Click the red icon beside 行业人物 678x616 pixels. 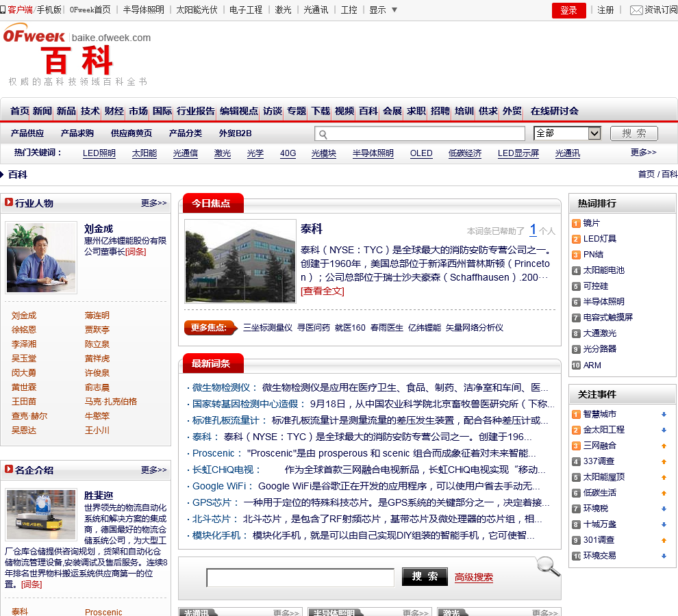tap(9, 202)
